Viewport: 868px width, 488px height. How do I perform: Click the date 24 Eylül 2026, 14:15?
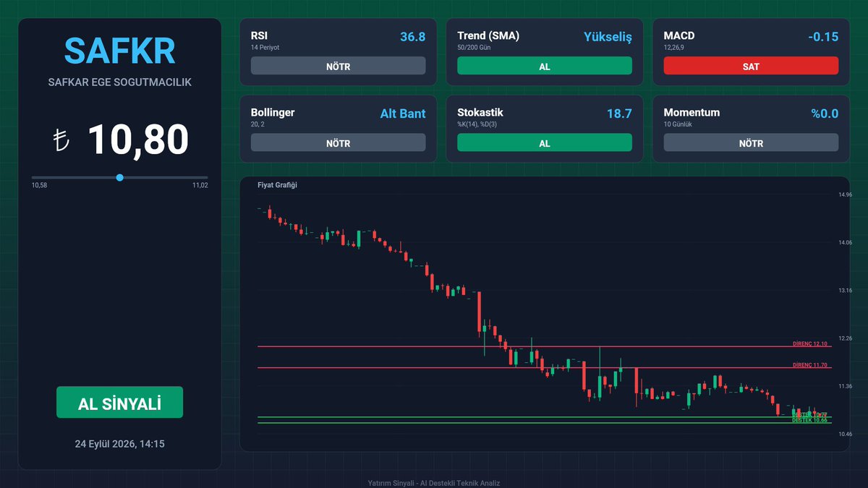tap(119, 444)
